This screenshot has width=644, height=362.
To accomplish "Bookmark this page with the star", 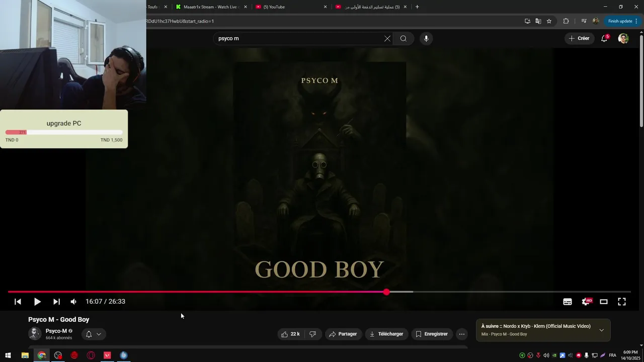I will (x=549, y=21).
